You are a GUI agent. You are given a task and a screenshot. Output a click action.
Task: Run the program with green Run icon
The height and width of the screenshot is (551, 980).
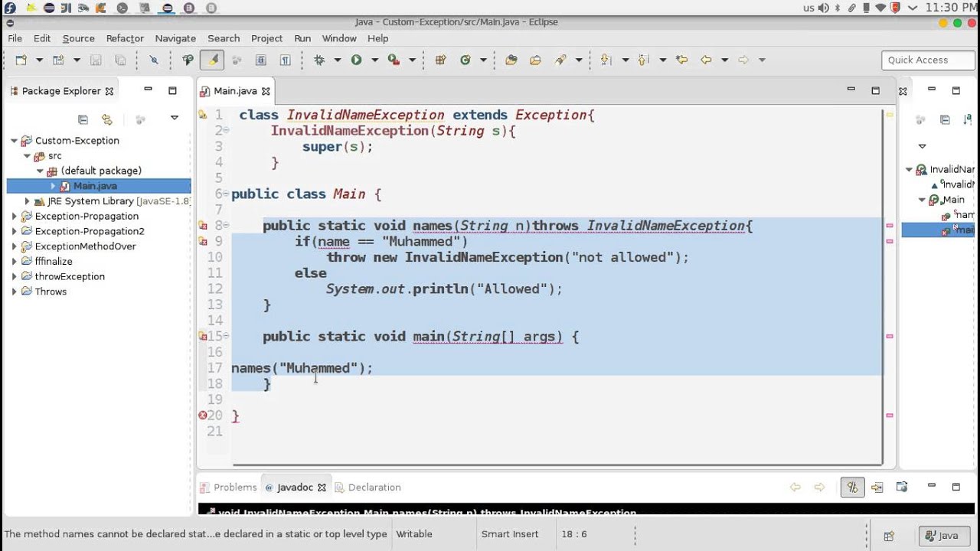[356, 60]
